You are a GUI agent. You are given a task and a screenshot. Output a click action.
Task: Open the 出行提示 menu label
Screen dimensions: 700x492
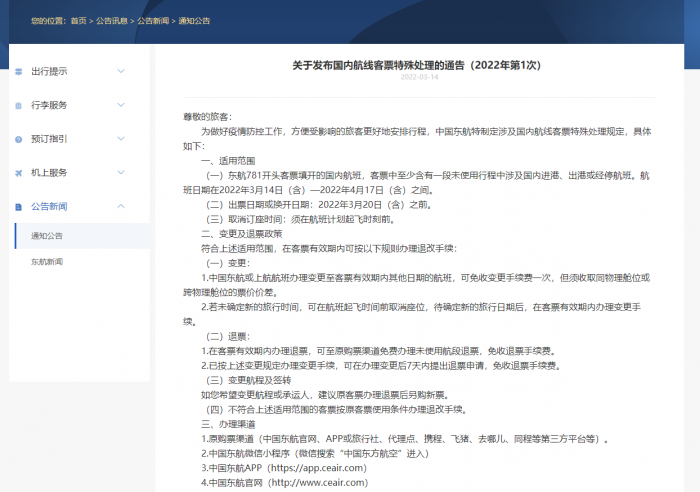tap(50, 71)
